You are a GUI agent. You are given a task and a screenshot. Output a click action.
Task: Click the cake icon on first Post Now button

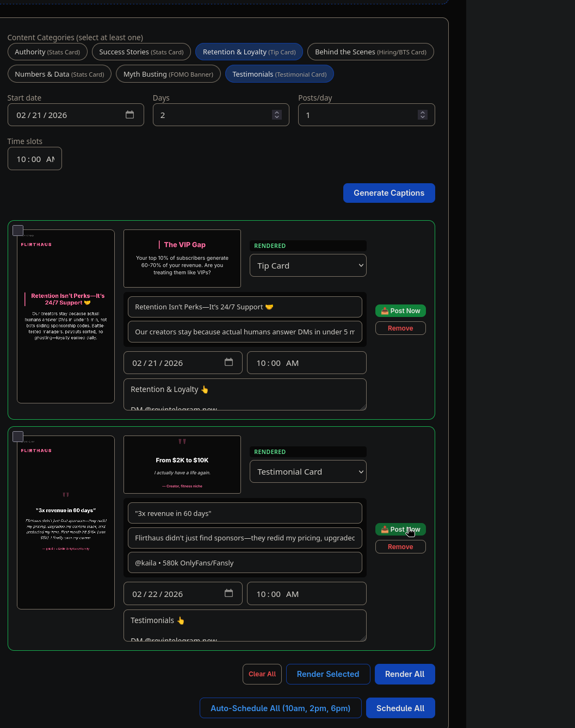coord(384,310)
